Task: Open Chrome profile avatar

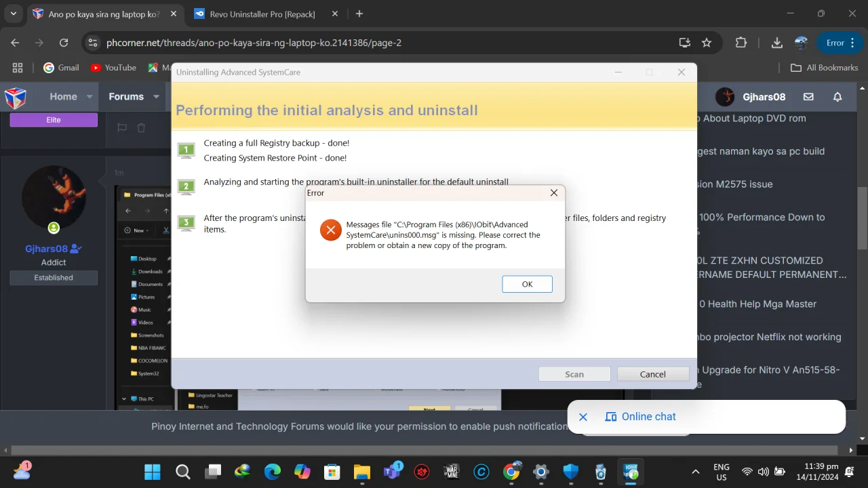Action: click(802, 43)
